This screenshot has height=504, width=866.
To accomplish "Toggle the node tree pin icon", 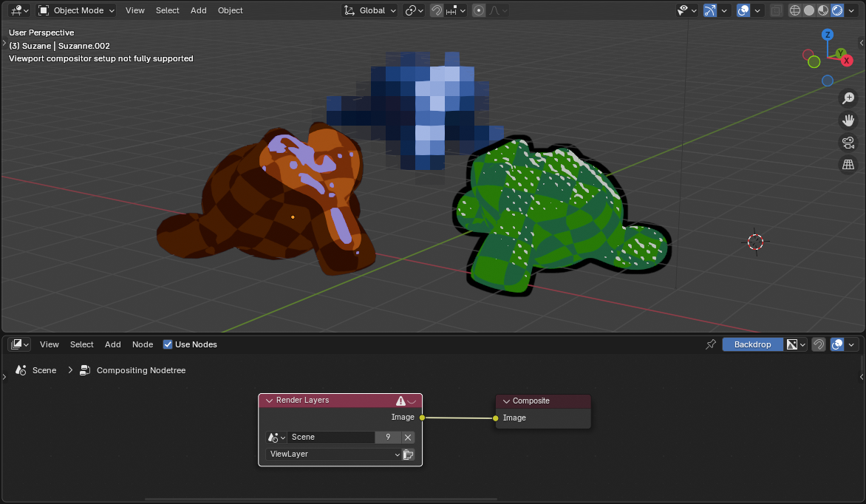I will click(711, 344).
